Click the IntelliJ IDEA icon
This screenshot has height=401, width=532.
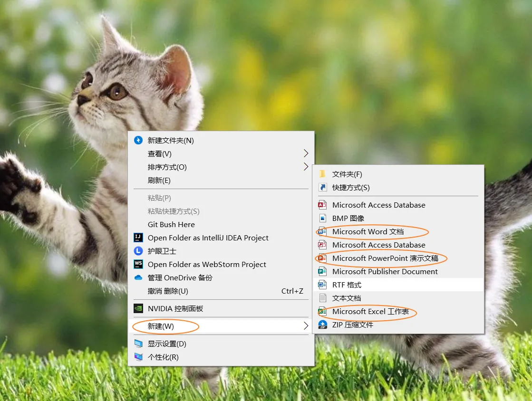click(138, 238)
